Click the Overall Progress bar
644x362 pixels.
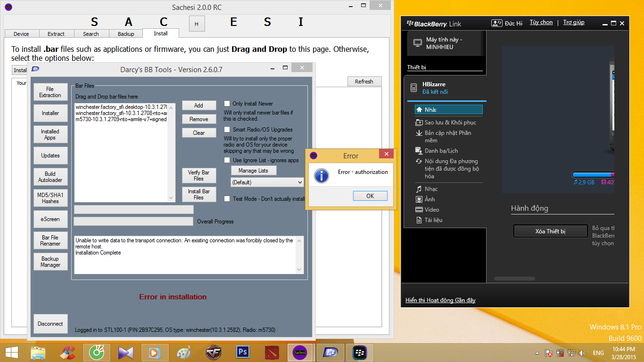point(133,222)
